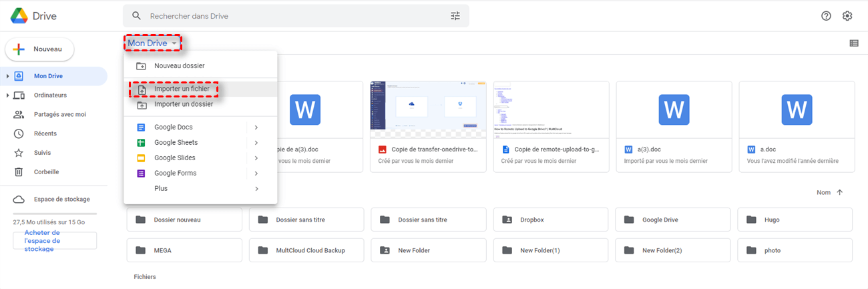Open Corbeille trash in sidebar

click(x=46, y=172)
